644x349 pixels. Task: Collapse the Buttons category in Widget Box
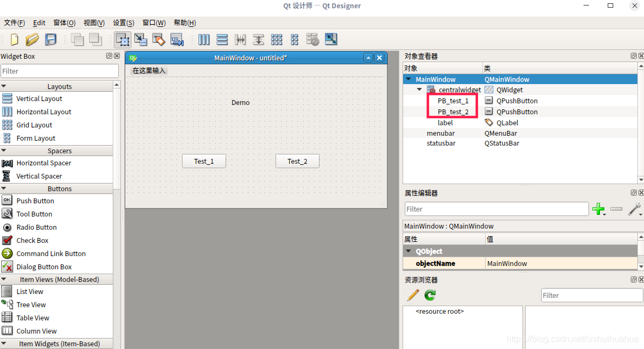tap(4, 189)
